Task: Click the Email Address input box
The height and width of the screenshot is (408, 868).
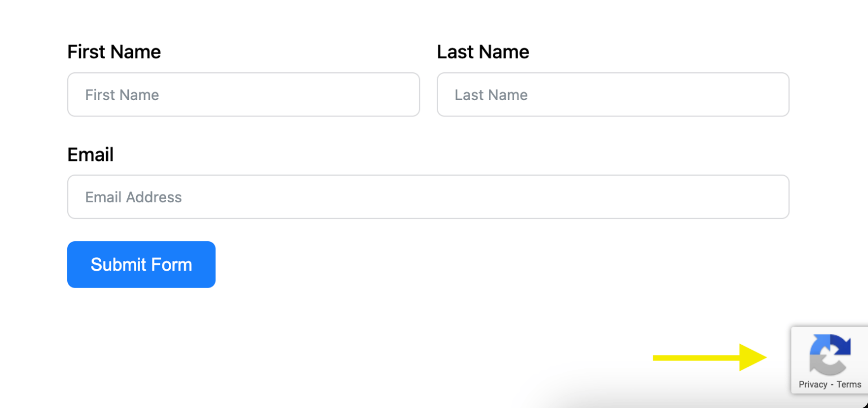Action: [x=428, y=197]
